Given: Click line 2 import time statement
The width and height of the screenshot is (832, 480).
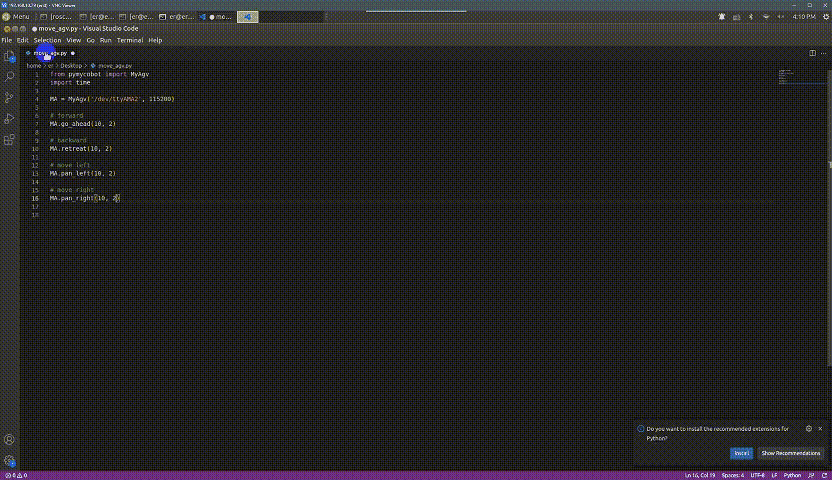Looking at the screenshot, I should (x=70, y=83).
